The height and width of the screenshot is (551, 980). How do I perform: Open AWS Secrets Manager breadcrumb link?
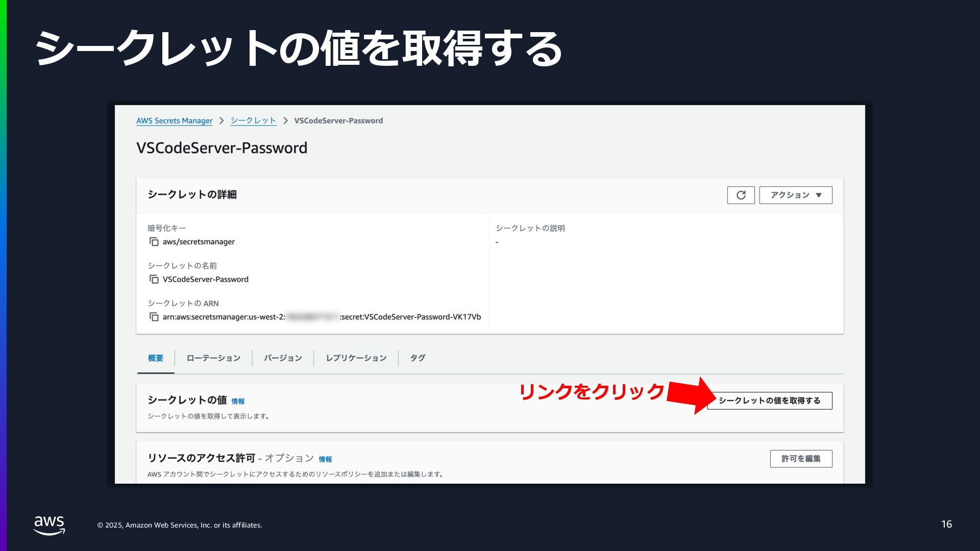[174, 121]
